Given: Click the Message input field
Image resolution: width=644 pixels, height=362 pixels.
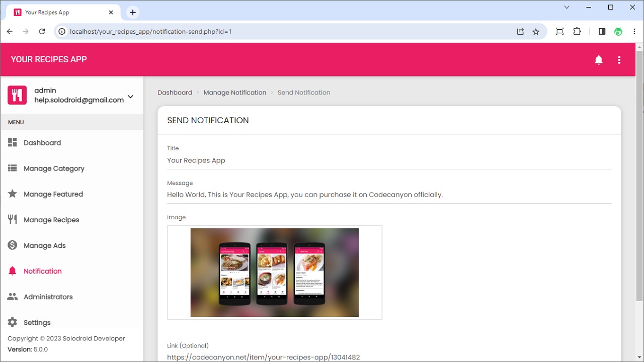Looking at the screenshot, I should click(x=389, y=195).
